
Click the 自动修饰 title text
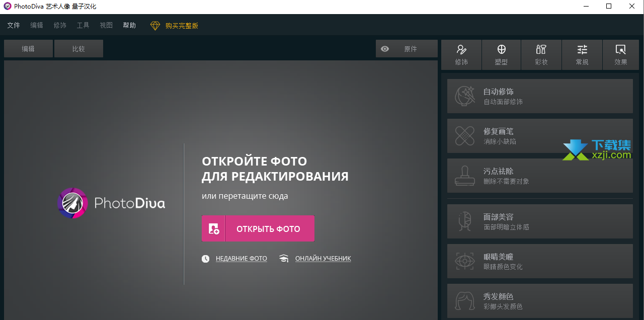[499, 92]
